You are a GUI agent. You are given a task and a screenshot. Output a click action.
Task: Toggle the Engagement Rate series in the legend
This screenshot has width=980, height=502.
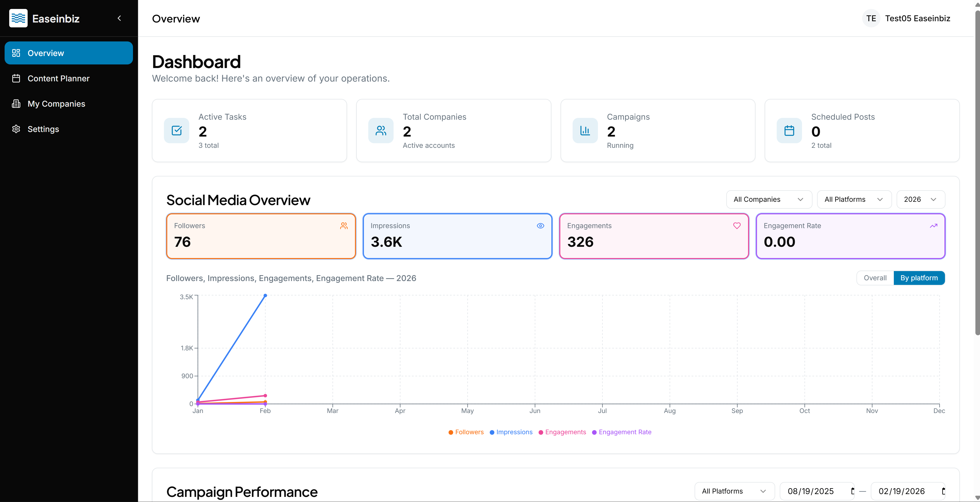622,432
